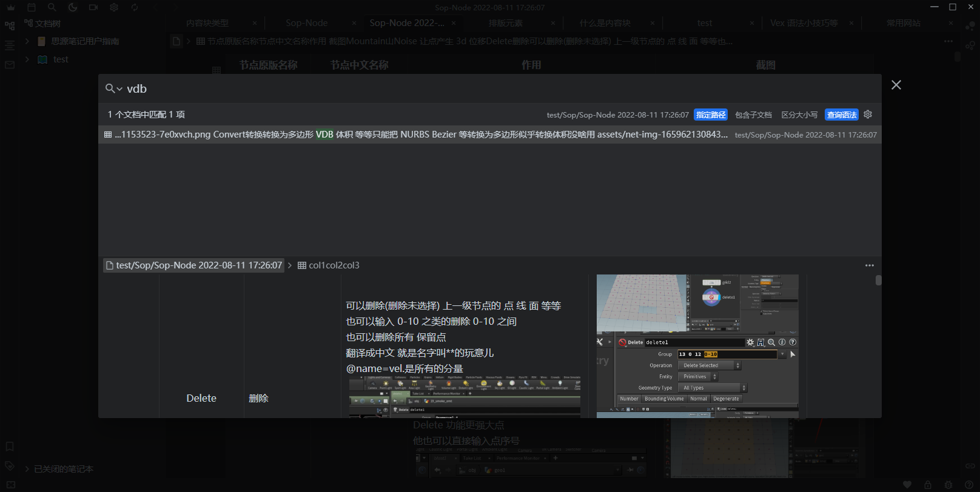Toggle the 指定路径 search option
The image size is (980, 492).
coord(711,115)
